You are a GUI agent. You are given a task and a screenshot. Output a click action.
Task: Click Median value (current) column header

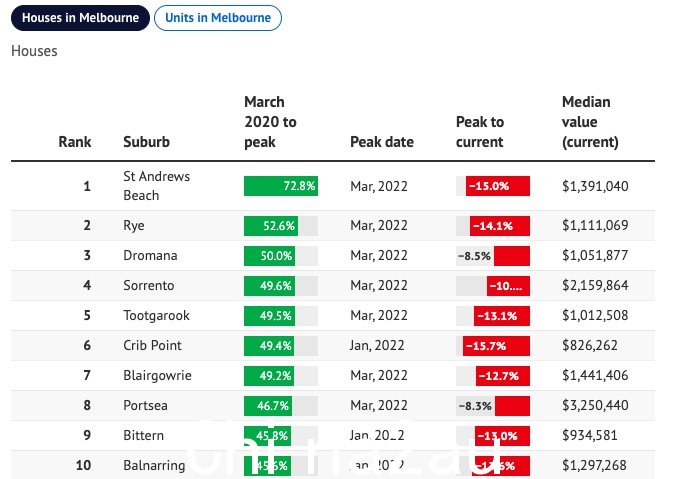point(590,122)
